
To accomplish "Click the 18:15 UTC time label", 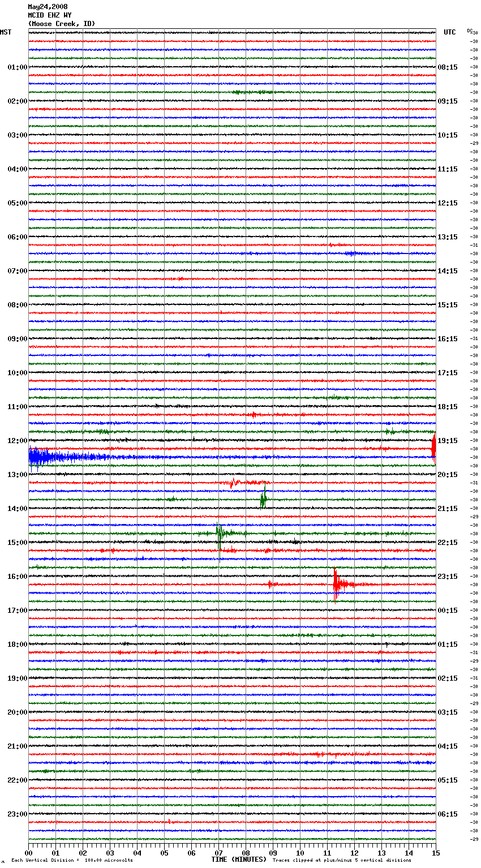I will point(448,407).
